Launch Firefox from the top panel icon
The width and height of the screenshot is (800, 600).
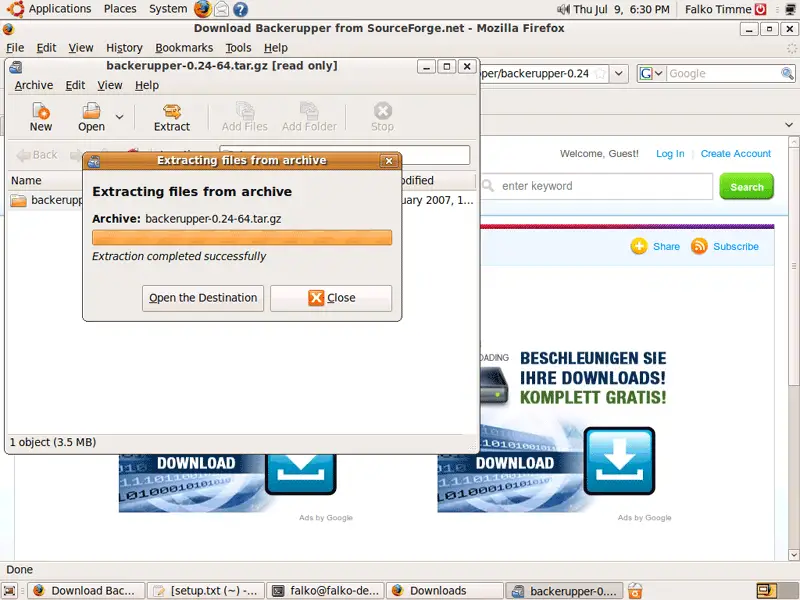click(203, 9)
